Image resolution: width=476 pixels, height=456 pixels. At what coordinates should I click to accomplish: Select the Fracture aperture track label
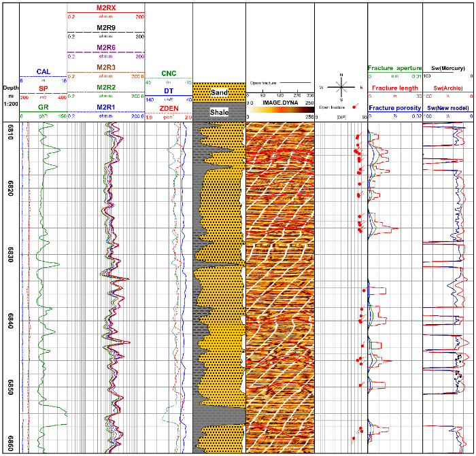coord(394,69)
